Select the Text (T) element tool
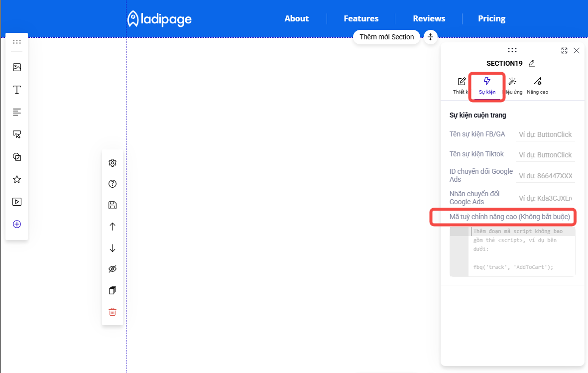The height and width of the screenshot is (373, 588). click(17, 90)
